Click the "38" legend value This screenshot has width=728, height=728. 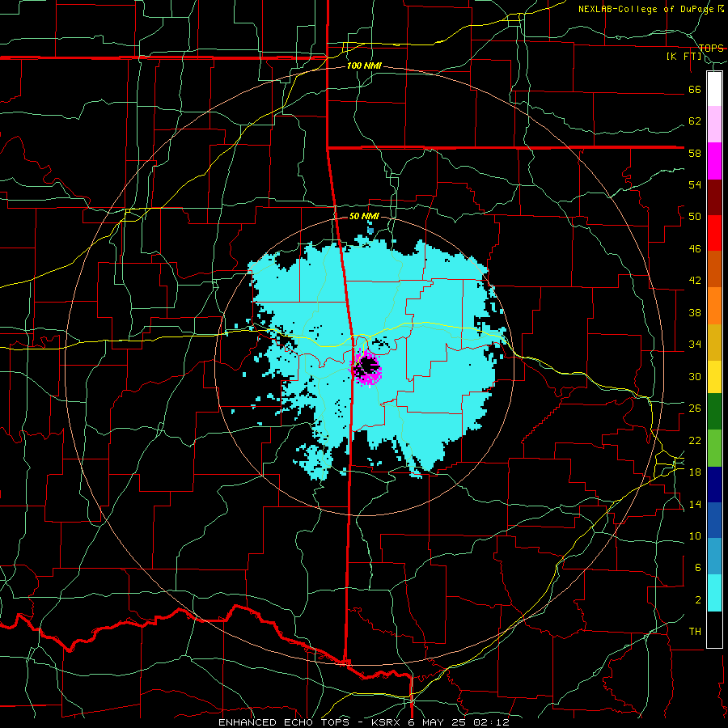click(695, 312)
